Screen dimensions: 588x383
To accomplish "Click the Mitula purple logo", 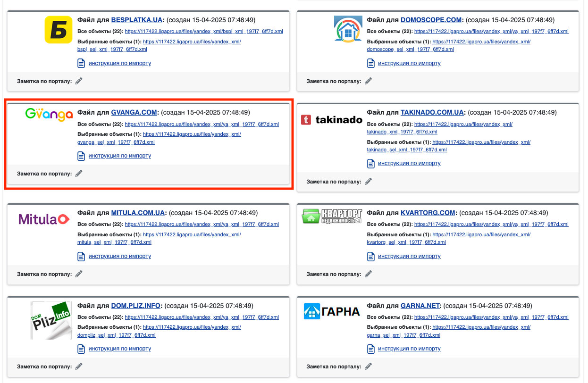I will point(44,219).
